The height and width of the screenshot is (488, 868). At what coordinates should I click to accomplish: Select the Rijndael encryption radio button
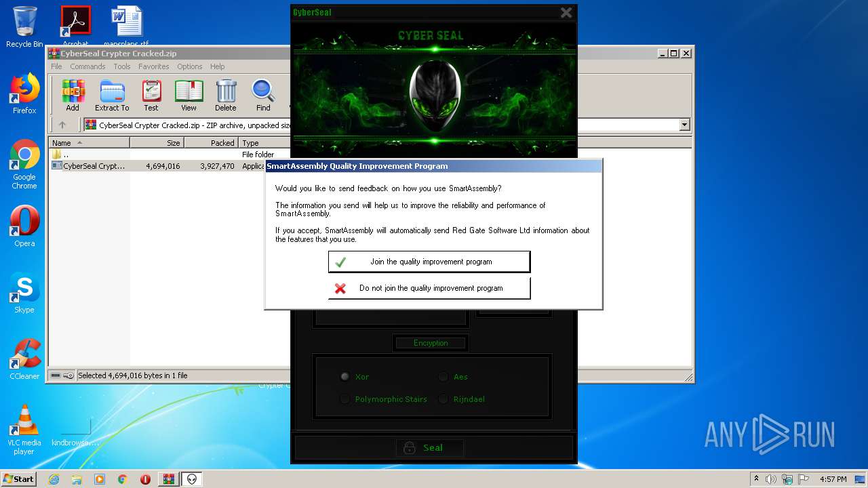click(443, 399)
